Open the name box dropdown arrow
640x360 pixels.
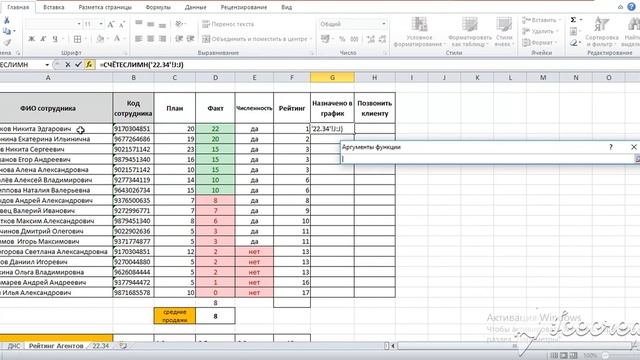click(47, 65)
